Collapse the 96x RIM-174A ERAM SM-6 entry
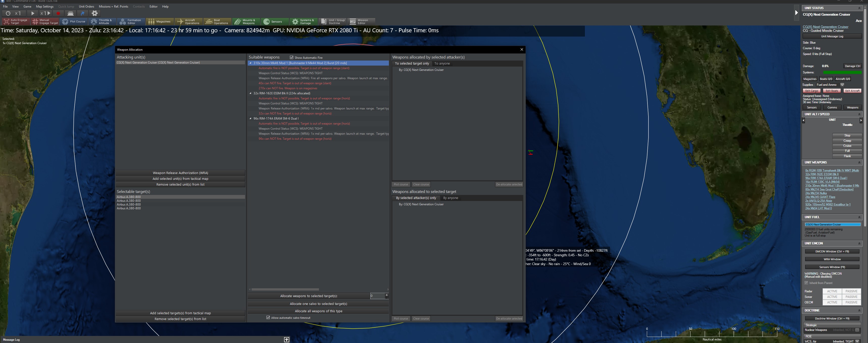Screen dimensions: 868x343 tap(250, 119)
